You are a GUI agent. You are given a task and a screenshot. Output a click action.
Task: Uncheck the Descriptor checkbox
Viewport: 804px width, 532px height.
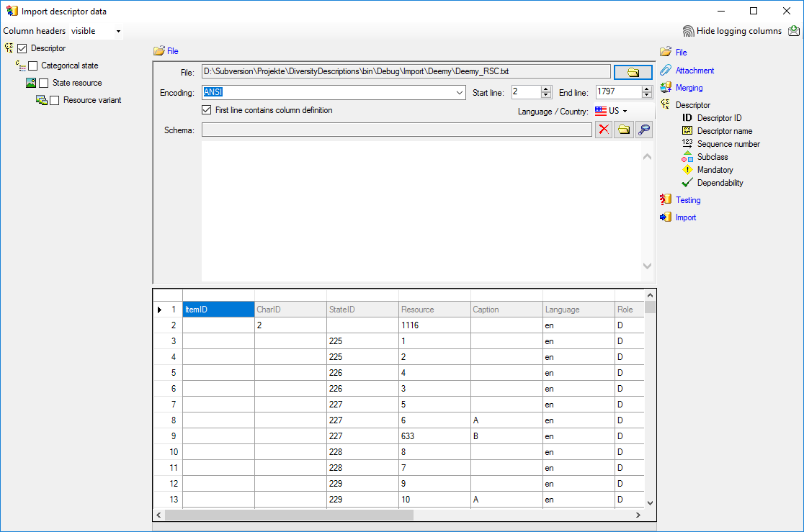click(22, 49)
